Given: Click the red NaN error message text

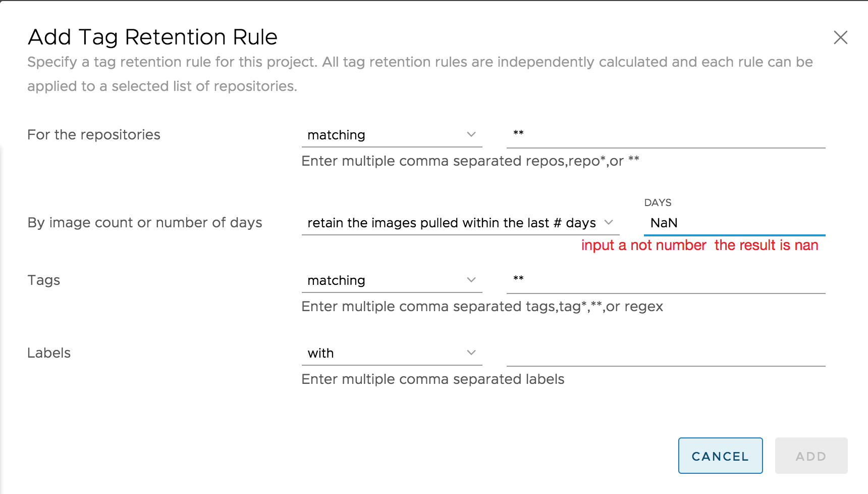Looking at the screenshot, I should (x=700, y=245).
